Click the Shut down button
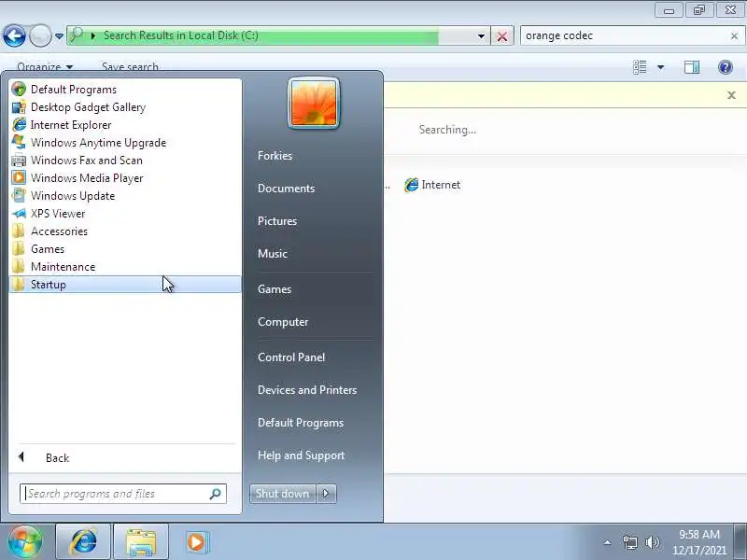 (283, 494)
